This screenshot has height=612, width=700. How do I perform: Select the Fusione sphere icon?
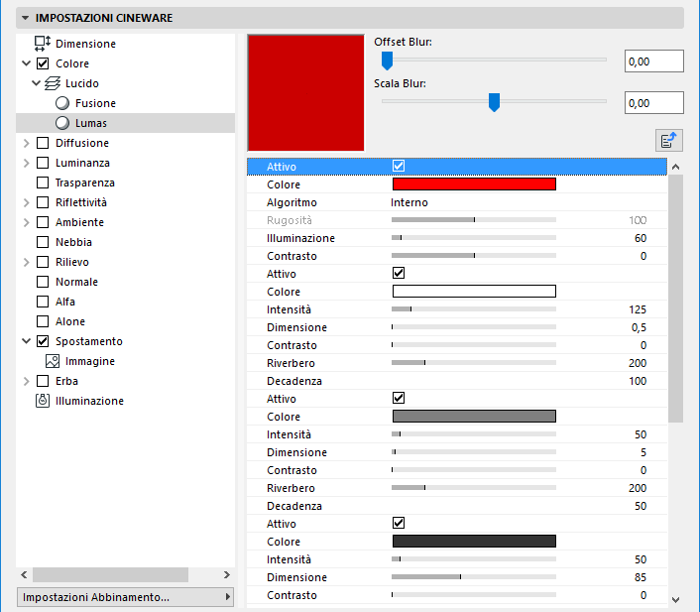[62, 103]
